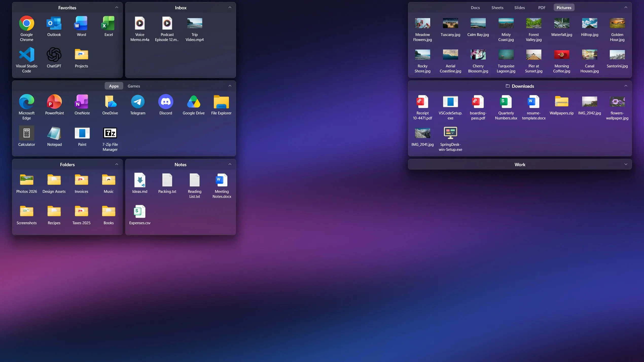Open Expenses.csv in Notes
This screenshot has height=362, width=644.
140,212
